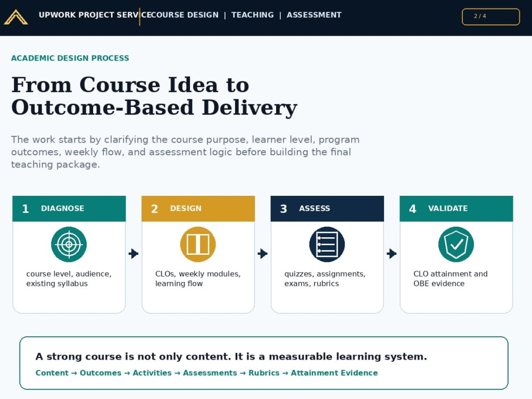Click 'A strong course is not only content' statement
The height and width of the screenshot is (399, 532).
click(231, 356)
